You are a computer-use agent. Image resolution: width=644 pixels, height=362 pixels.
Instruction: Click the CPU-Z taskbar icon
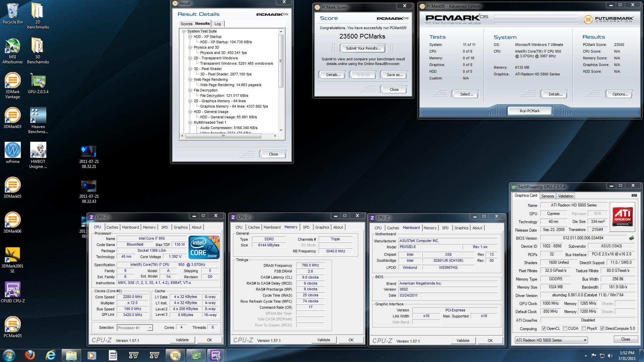[215, 355]
